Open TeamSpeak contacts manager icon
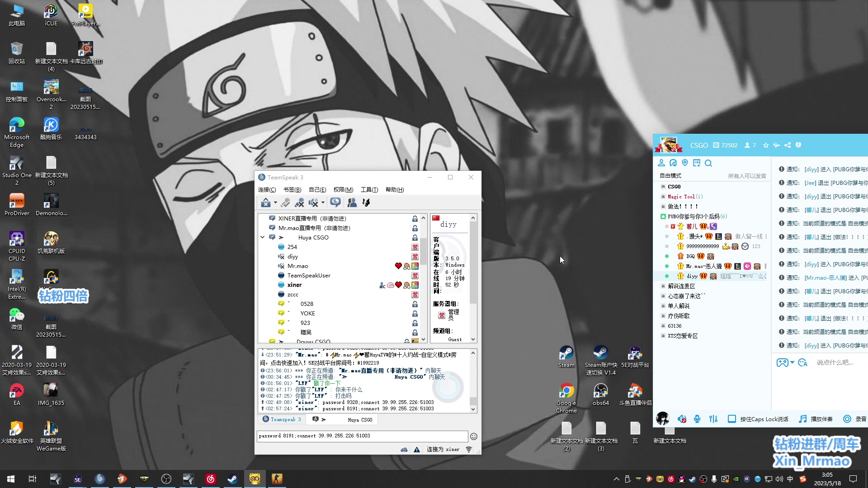868x488 pixels. [352, 202]
